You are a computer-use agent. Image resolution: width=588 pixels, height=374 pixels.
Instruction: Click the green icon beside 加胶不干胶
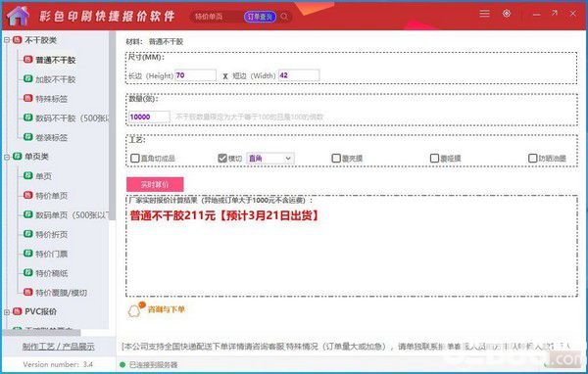pyautogui.click(x=28, y=78)
